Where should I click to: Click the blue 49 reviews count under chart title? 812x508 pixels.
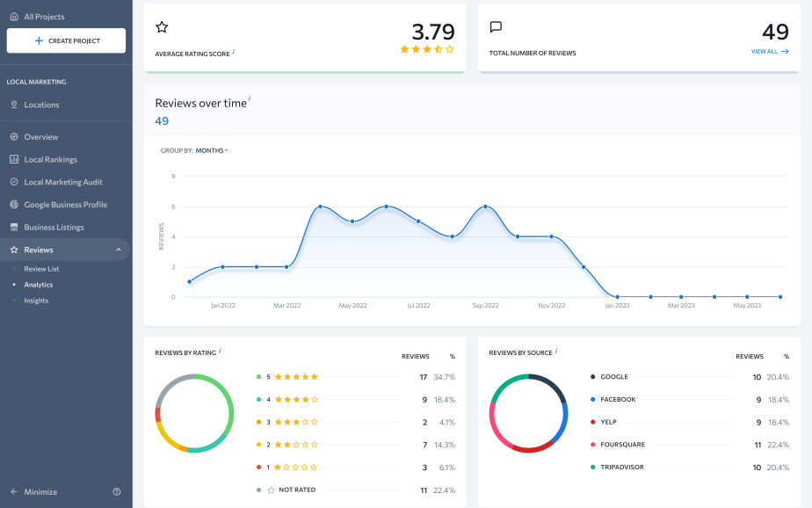[162, 120]
